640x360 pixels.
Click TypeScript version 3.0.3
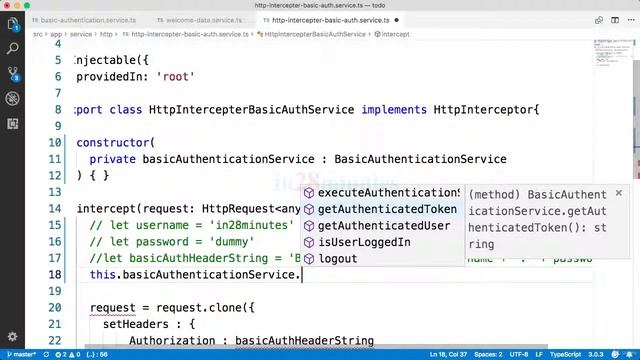pyautogui.click(x=596, y=355)
